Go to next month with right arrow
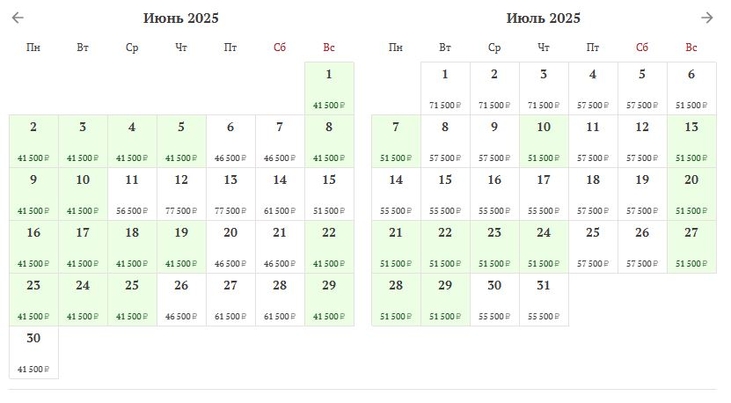 (x=707, y=18)
